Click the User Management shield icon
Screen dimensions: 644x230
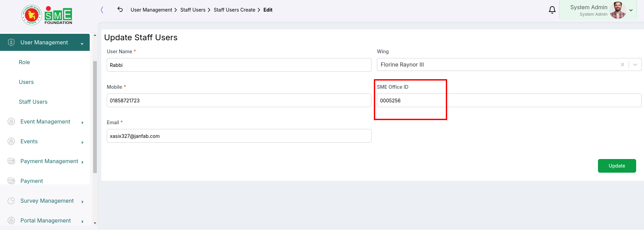[x=11, y=42]
